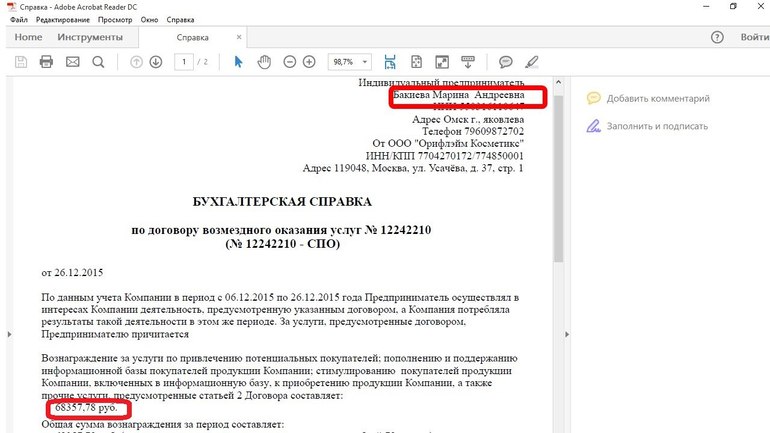Screen dimensions: 770x433
Task: Add a sticky note comment icon
Action: pos(506,62)
